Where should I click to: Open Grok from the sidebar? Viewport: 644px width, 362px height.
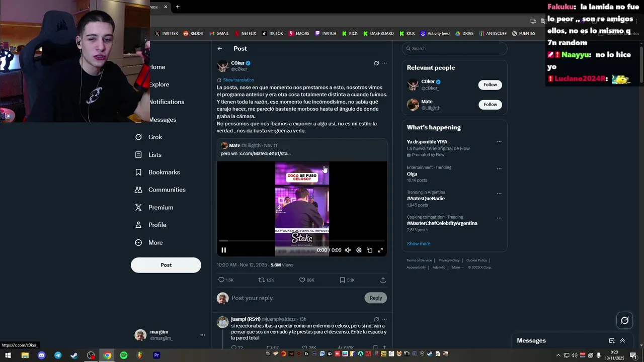click(148, 137)
